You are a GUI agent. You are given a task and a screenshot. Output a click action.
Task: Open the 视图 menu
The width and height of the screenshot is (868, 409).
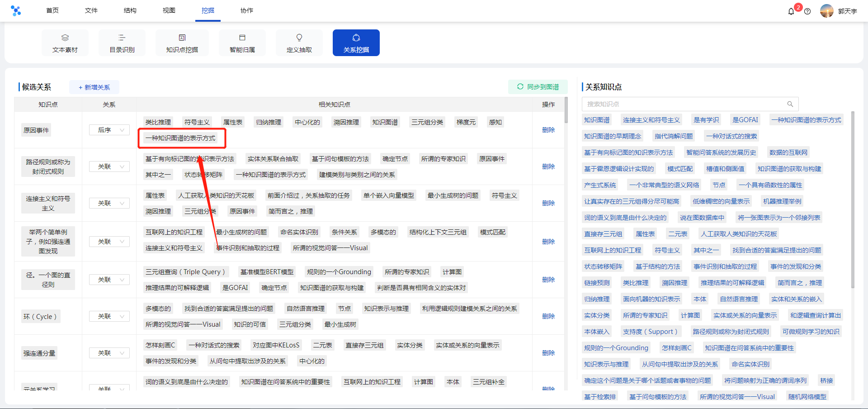point(169,10)
